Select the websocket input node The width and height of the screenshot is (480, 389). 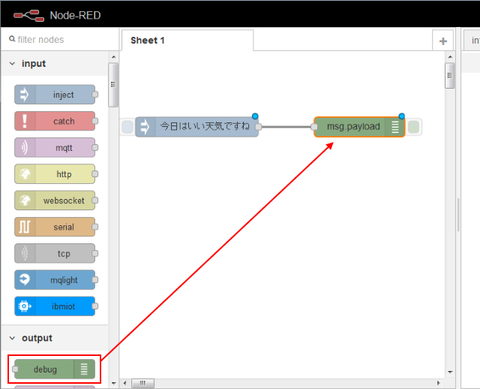(55, 201)
